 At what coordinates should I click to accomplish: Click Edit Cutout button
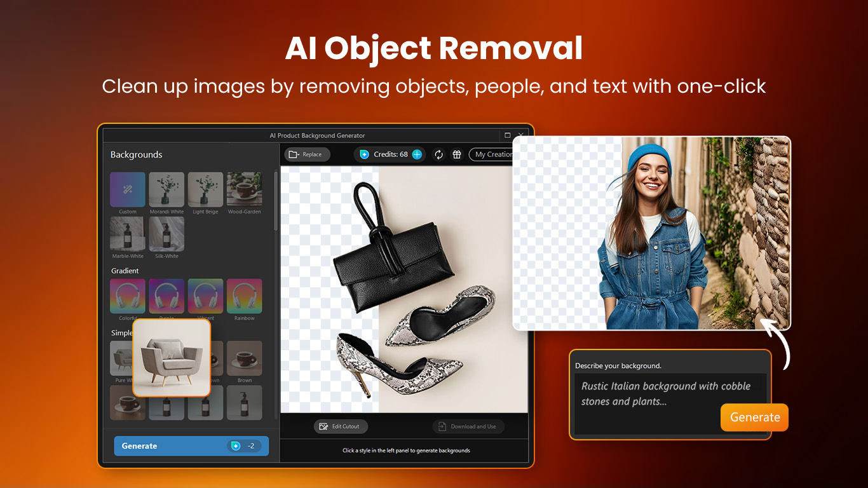341,426
